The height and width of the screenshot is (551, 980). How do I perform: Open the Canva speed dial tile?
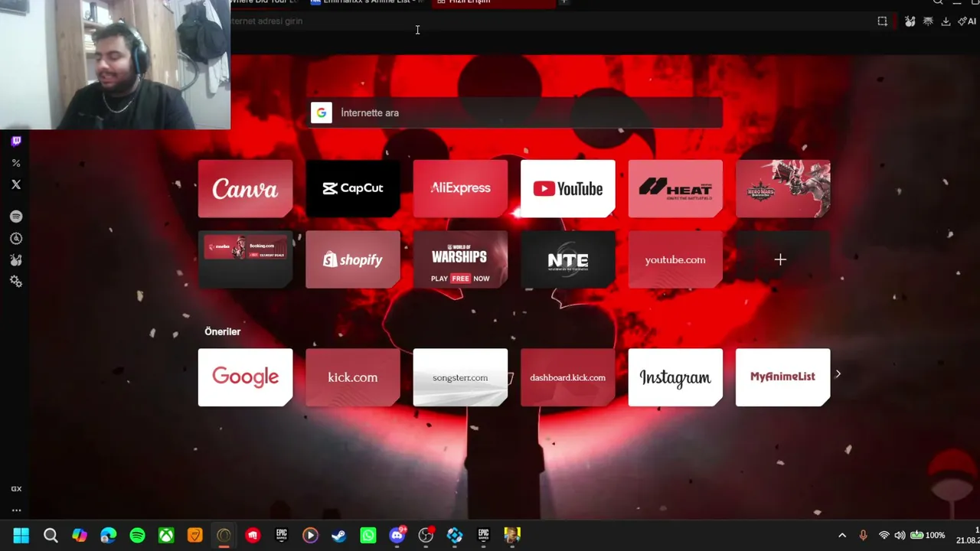coord(245,188)
